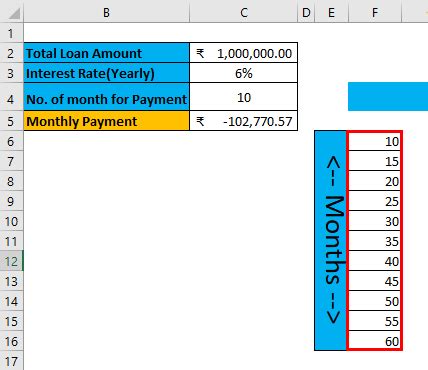This screenshot has height=370, width=428.
Task: Select the months cell showing 50
Action: (375, 301)
